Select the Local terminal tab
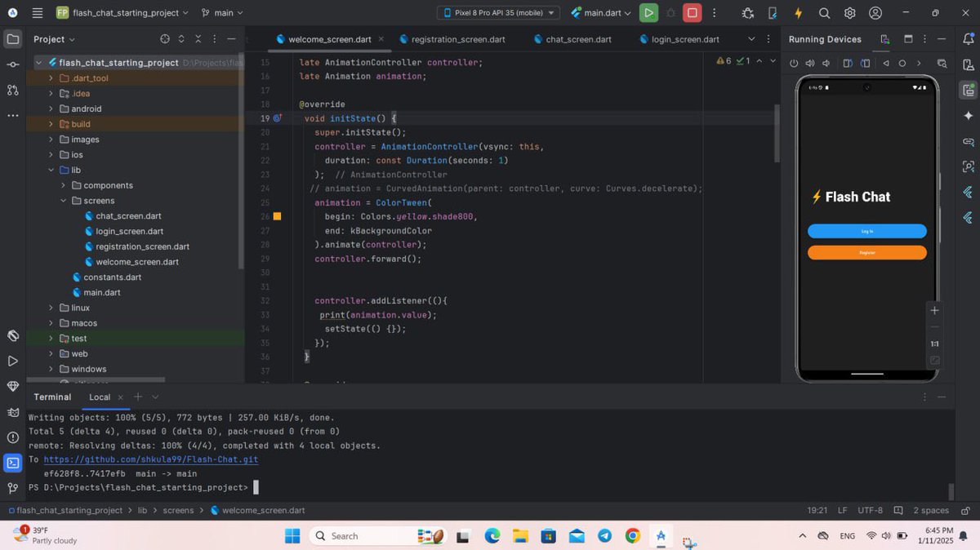The width and height of the screenshot is (980, 550). (x=100, y=397)
